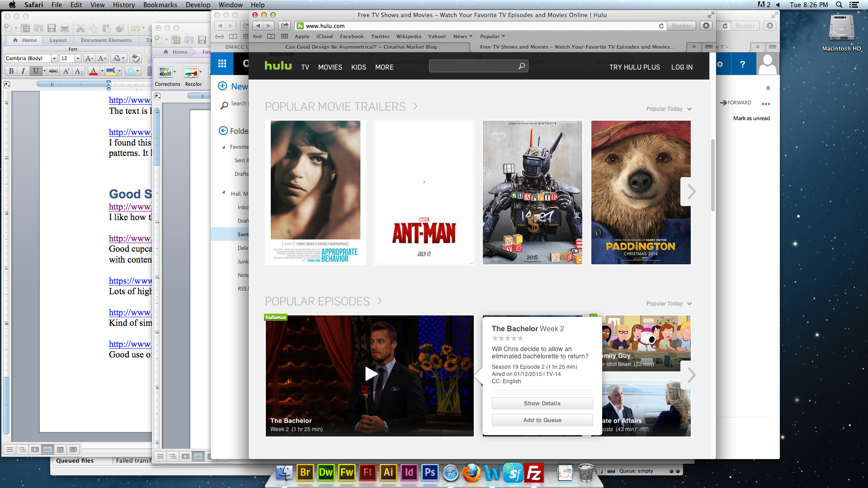Open Safari Reading List glasses icon
This screenshot has height=488, width=868.
click(257, 37)
